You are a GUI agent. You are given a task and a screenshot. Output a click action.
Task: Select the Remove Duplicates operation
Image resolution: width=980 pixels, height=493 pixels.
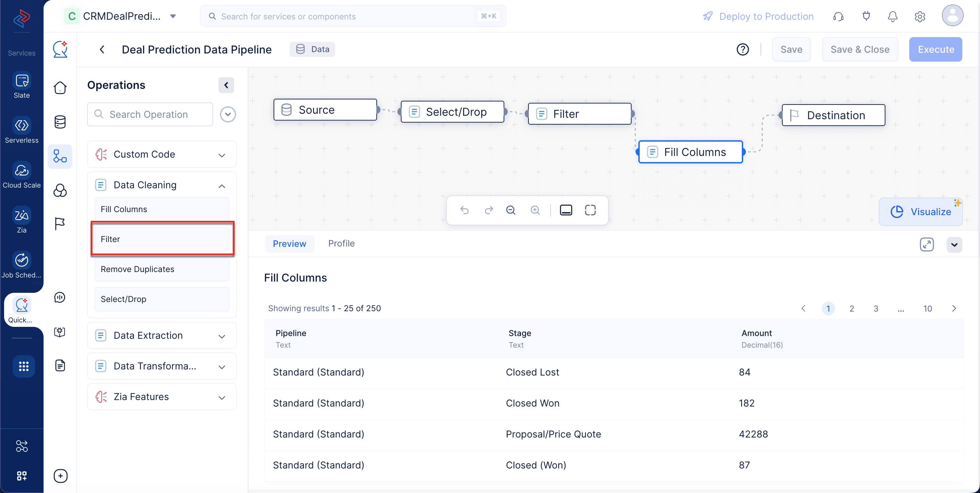[162, 269]
